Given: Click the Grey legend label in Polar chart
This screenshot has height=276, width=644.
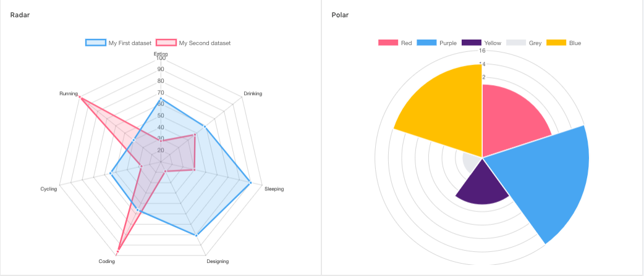Looking at the screenshot, I should tap(535, 43).
